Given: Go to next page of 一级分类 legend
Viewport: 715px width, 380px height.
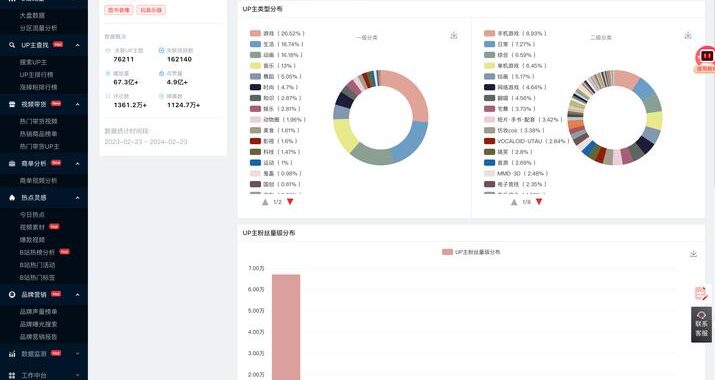Looking at the screenshot, I should [290, 202].
